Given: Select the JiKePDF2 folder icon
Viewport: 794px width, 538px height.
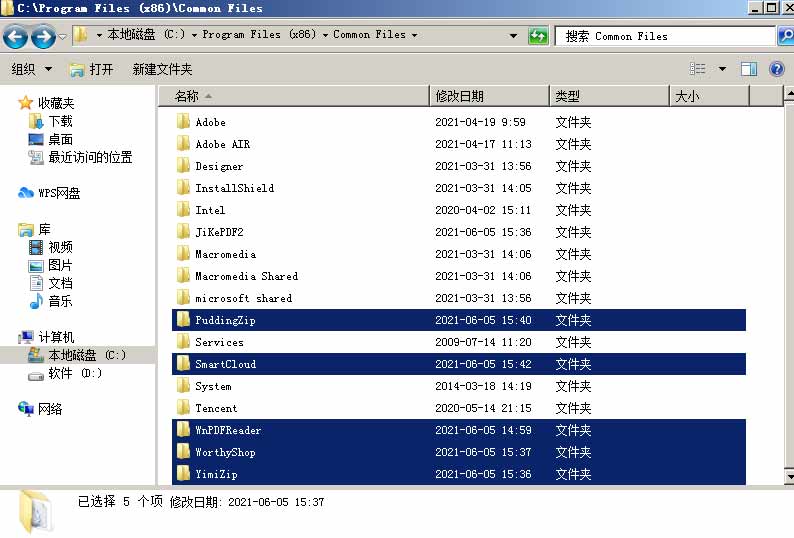Looking at the screenshot, I should [x=183, y=232].
